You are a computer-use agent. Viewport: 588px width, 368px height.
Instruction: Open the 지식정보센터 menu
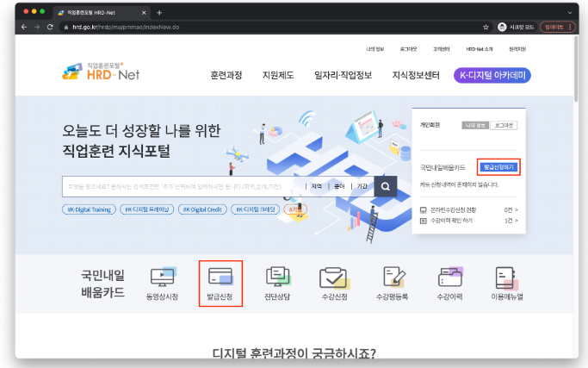click(416, 75)
